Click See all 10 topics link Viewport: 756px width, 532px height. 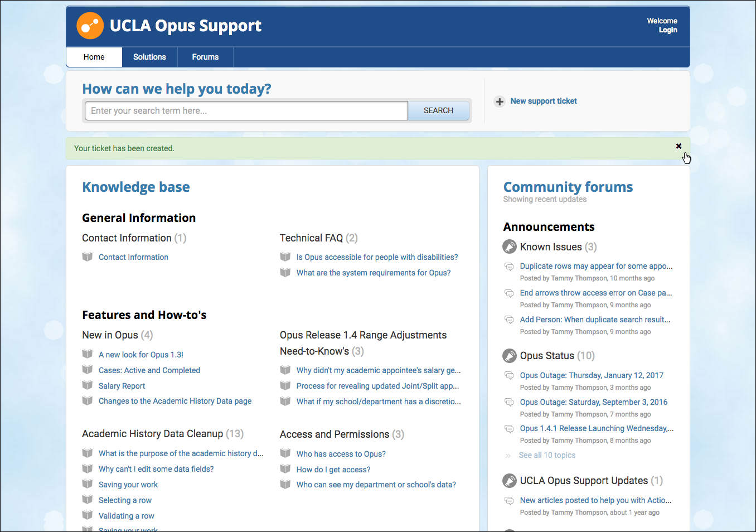(547, 455)
